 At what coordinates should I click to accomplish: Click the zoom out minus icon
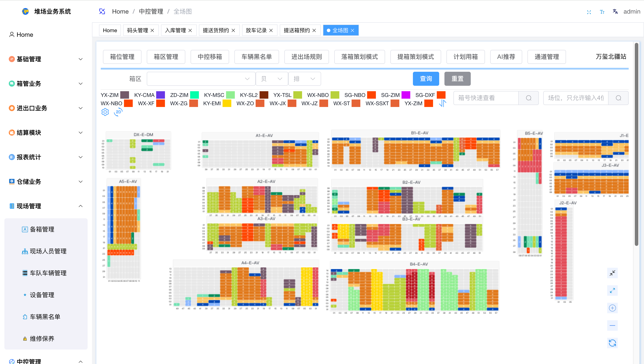click(612, 325)
